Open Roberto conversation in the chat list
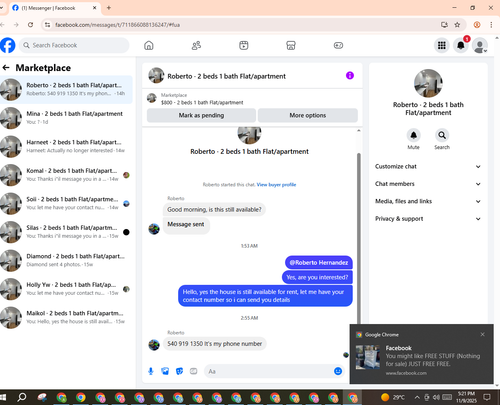 tap(66, 89)
